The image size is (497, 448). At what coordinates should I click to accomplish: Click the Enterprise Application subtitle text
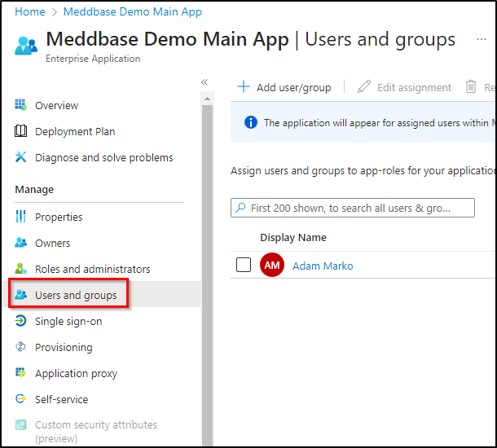tap(93, 59)
